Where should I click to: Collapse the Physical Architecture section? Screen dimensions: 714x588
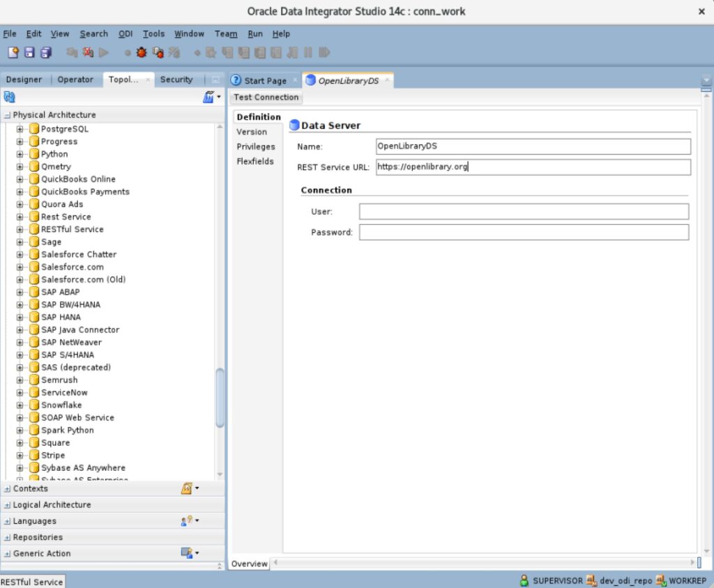[7, 115]
